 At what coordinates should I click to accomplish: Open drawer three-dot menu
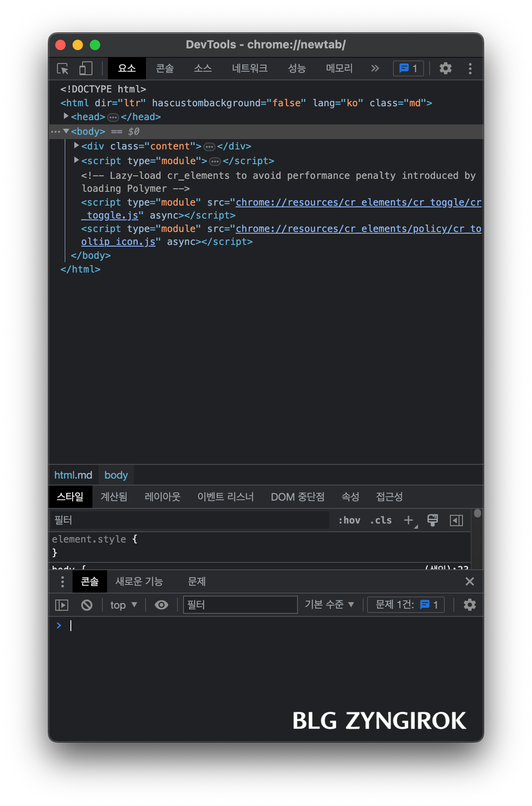click(x=63, y=582)
